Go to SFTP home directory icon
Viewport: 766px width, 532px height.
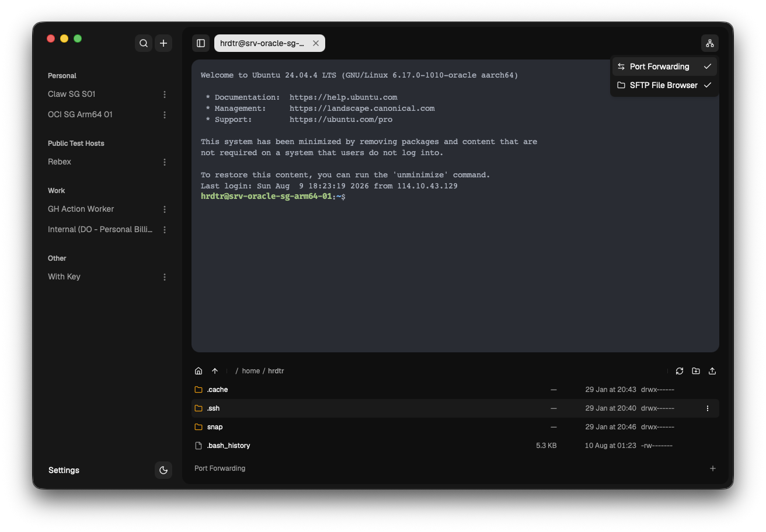[199, 371]
